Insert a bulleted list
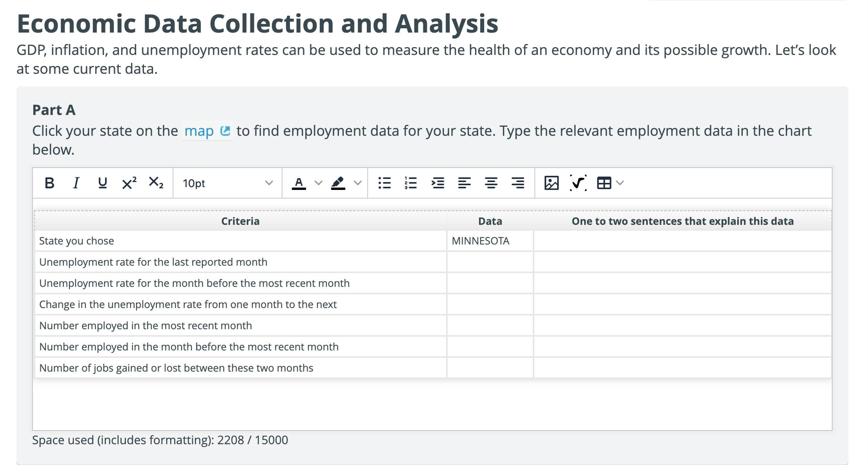Image resolution: width=868 pixels, height=465 pixels. pos(385,183)
